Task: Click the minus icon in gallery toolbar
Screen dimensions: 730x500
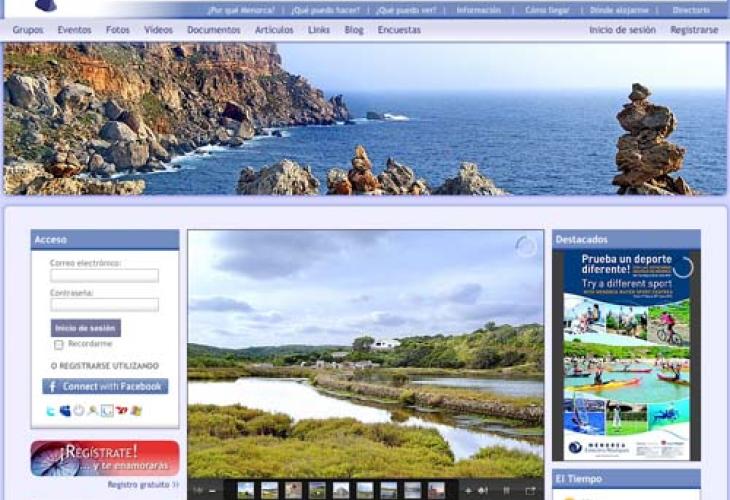Action: click(213, 490)
